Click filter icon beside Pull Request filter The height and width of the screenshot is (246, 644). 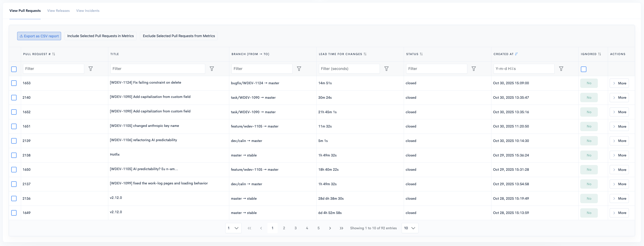coord(91,69)
